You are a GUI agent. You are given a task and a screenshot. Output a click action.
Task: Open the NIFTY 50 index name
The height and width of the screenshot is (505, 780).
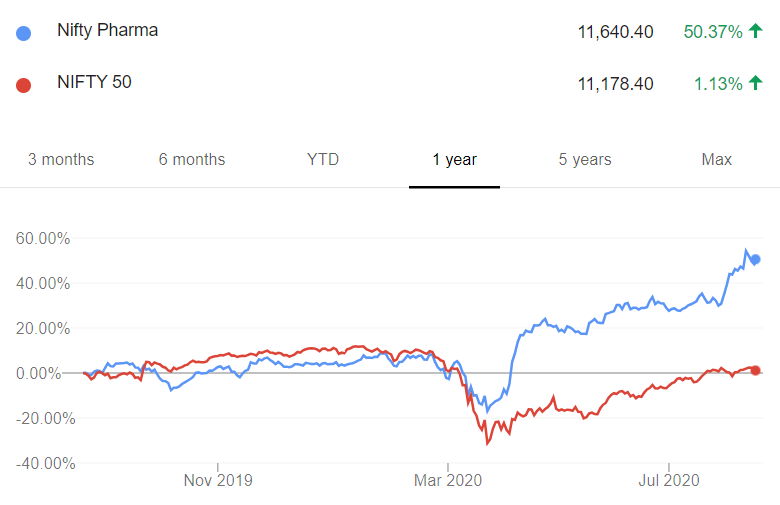click(94, 82)
